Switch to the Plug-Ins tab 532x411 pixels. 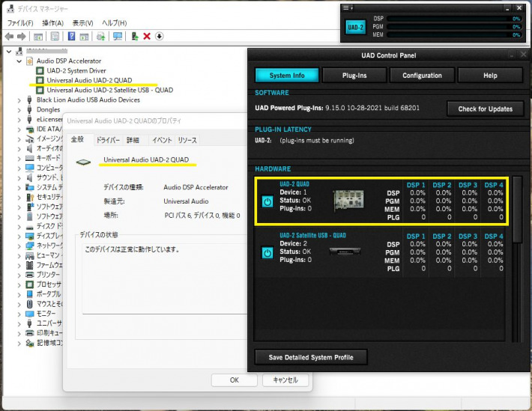(x=354, y=76)
